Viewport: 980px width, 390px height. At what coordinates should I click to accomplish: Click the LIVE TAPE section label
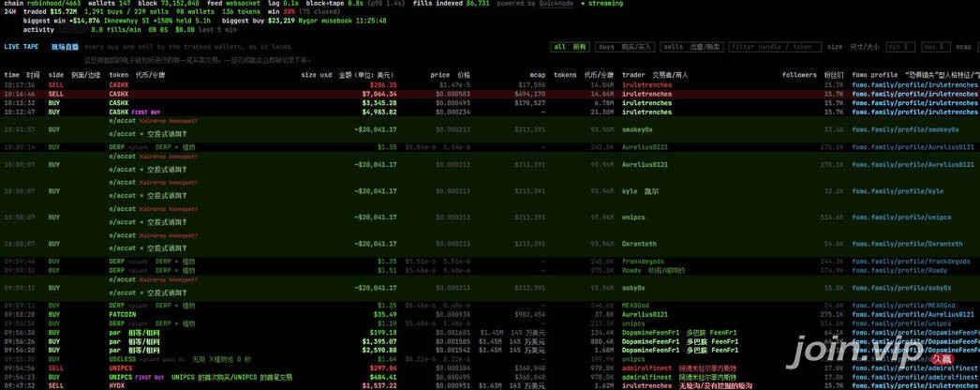pos(22,47)
